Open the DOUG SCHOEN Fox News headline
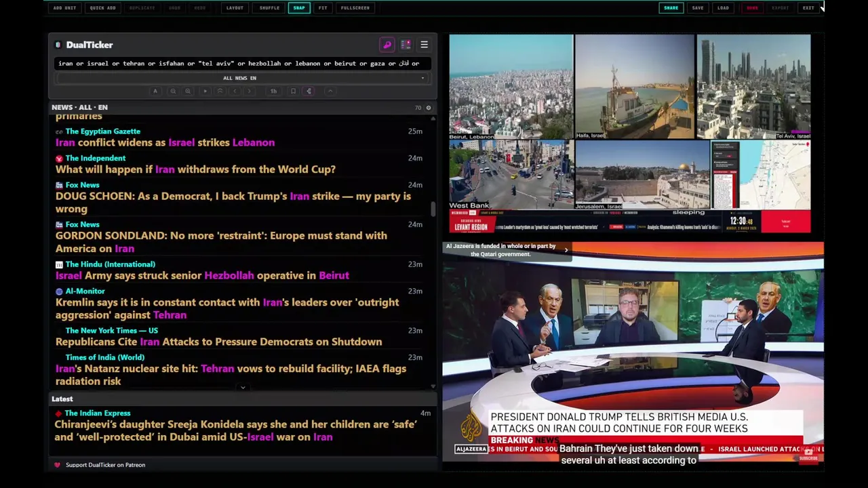 (233, 203)
